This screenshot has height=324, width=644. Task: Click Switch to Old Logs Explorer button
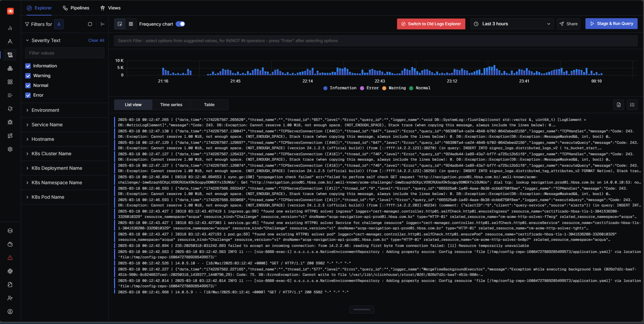coord(431,24)
